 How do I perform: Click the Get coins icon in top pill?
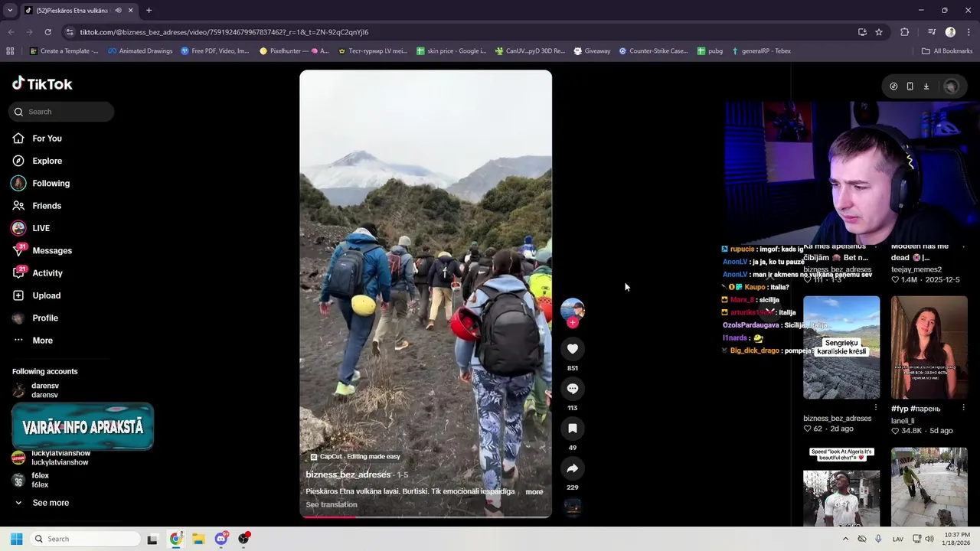[893, 86]
